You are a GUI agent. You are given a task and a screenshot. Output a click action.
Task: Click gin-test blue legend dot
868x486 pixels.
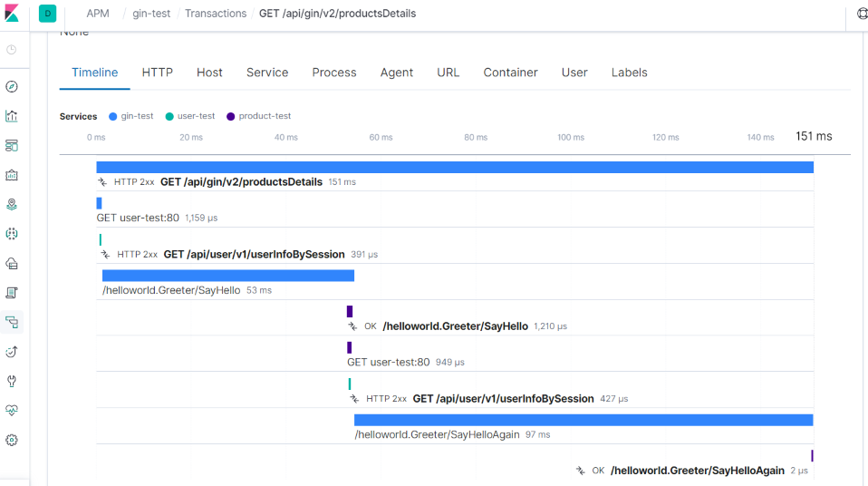click(x=113, y=116)
